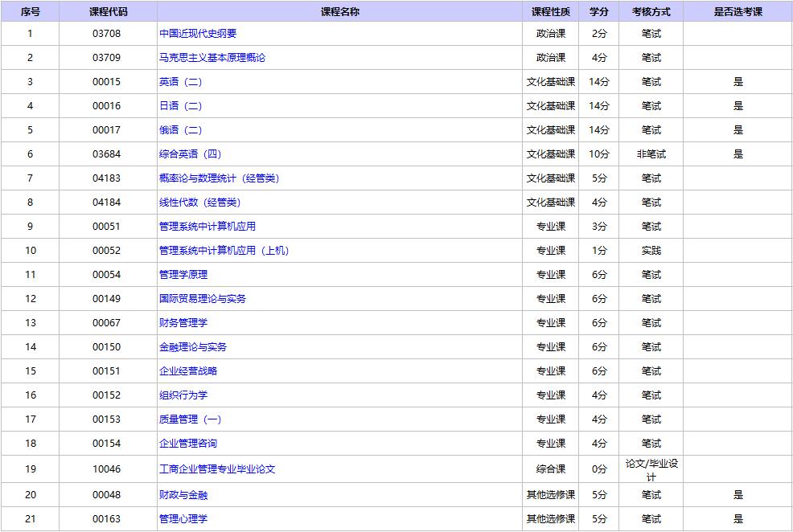Select course code 00052

tap(107, 251)
